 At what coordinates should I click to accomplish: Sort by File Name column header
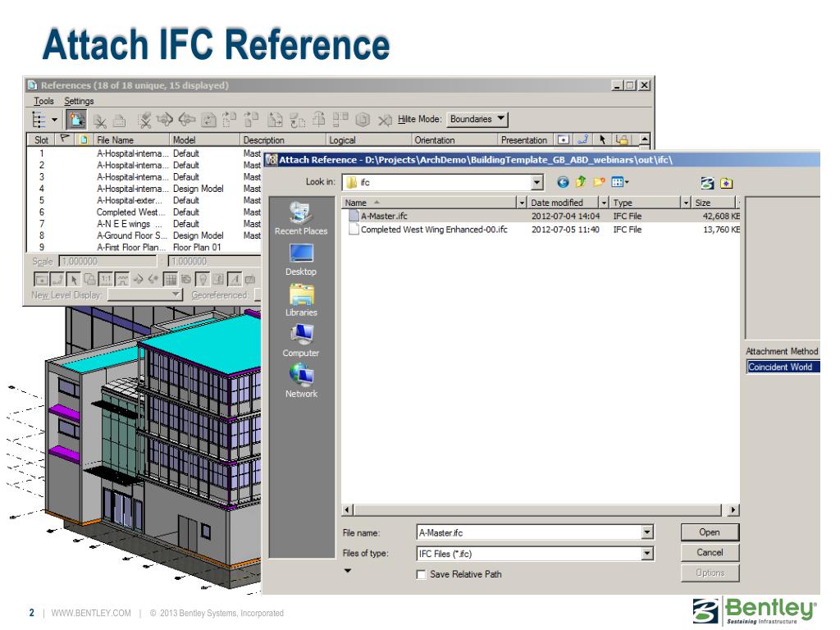pos(130,139)
